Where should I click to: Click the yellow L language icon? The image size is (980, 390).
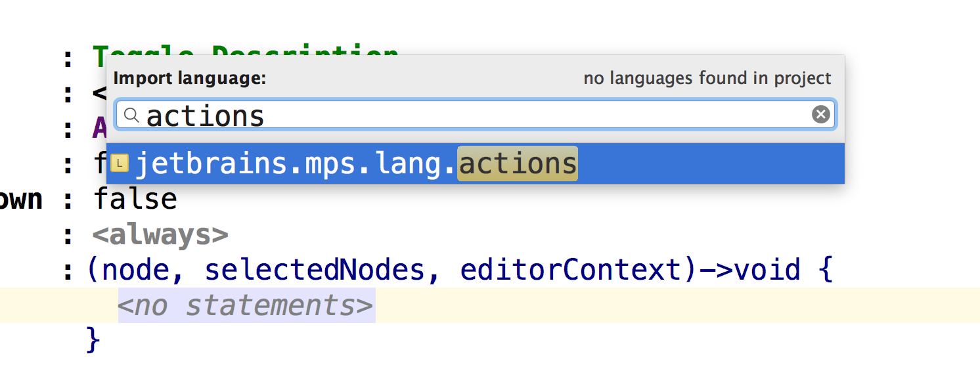[119, 163]
